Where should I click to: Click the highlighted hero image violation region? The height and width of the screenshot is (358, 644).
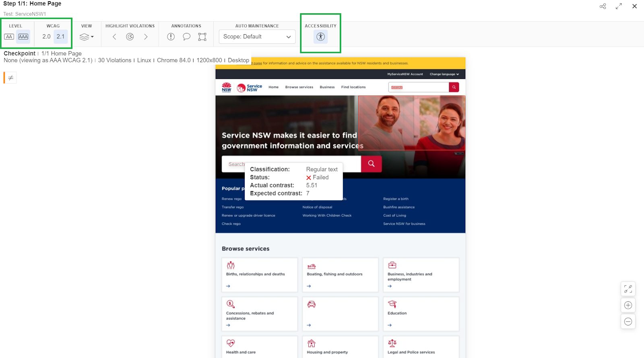tap(411, 123)
